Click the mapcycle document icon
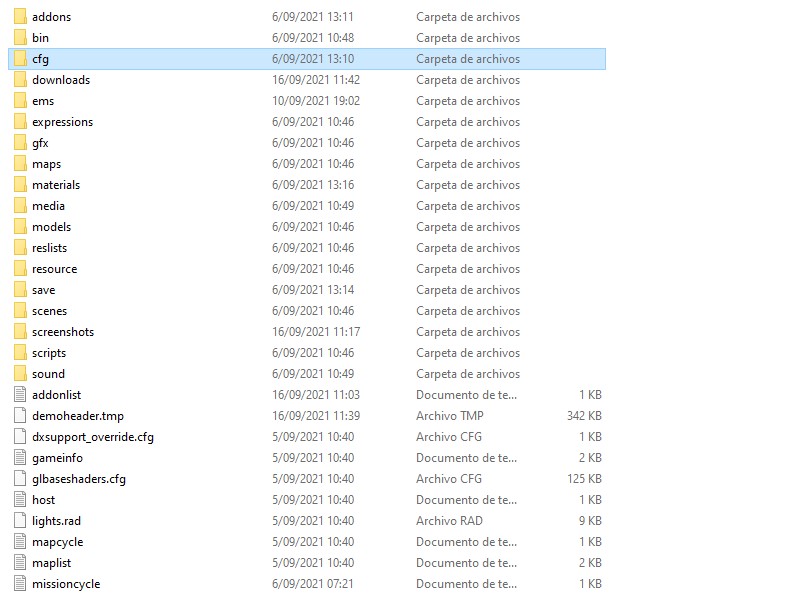This screenshot has width=798, height=594. [20, 542]
